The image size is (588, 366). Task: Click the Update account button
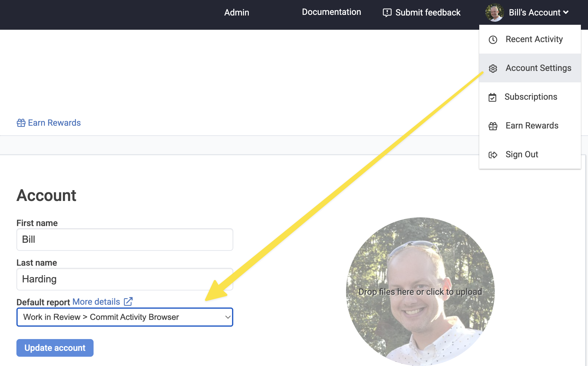[55, 348]
